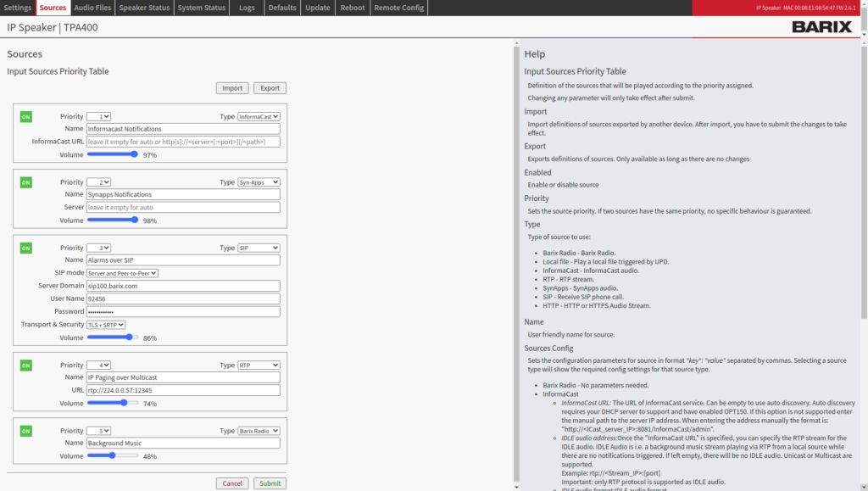Image resolution: width=868 pixels, height=491 pixels.
Task: Open the Type dropdown showing InformaCast
Action: point(259,116)
